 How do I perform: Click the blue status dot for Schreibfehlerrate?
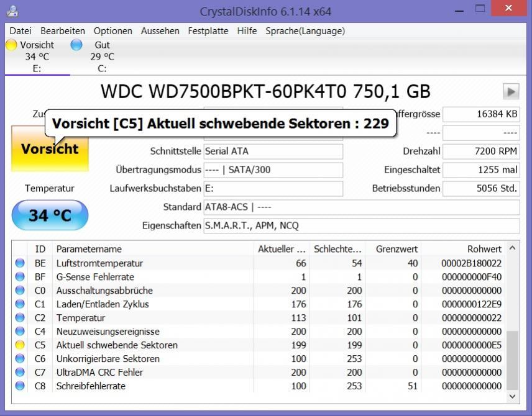tap(20, 386)
